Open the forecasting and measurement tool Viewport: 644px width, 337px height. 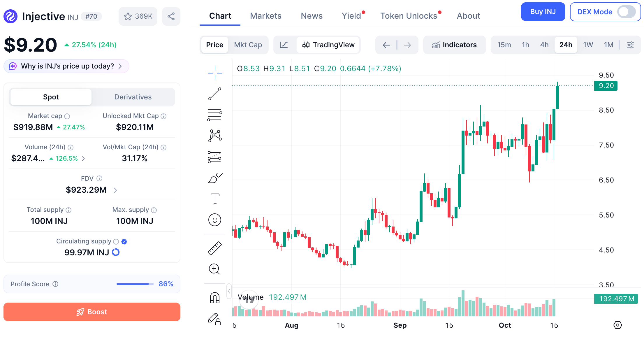[215, 157]
